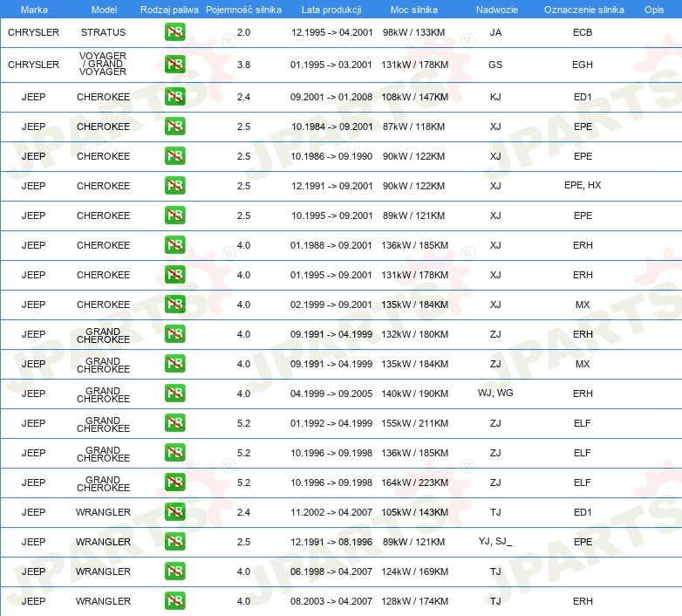The height and width of the screenshot is (616, 682).
Task: Select the STRATUS model cell
Action: 103,32
